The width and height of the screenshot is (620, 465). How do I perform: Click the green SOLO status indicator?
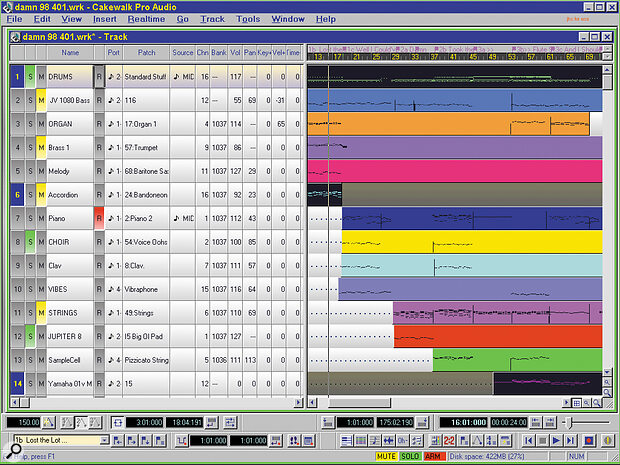(x=410, y=456)
